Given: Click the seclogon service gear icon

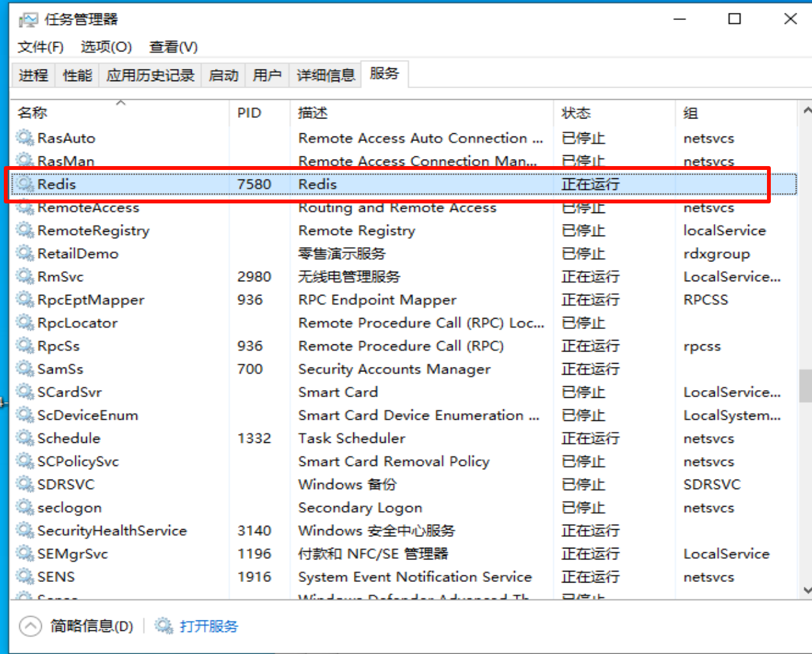Looking at the screenshot, I should pyautogui.click(x=25, y=507).
